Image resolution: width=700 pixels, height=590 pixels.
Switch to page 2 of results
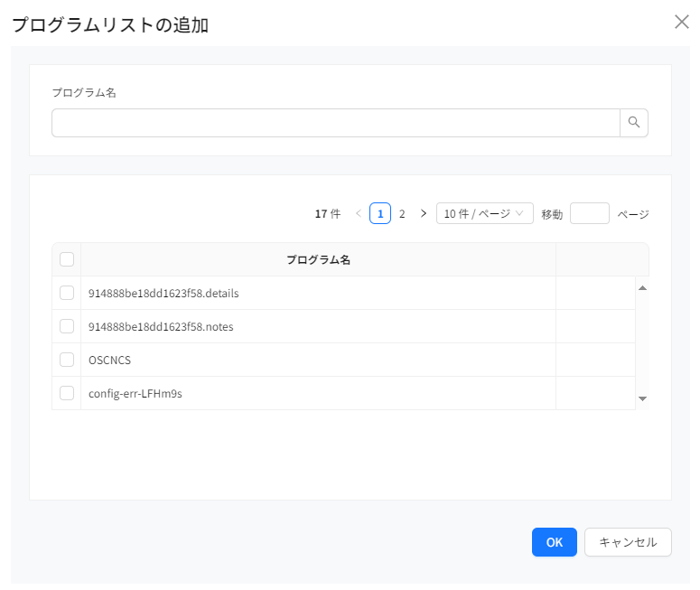(402, 214)
